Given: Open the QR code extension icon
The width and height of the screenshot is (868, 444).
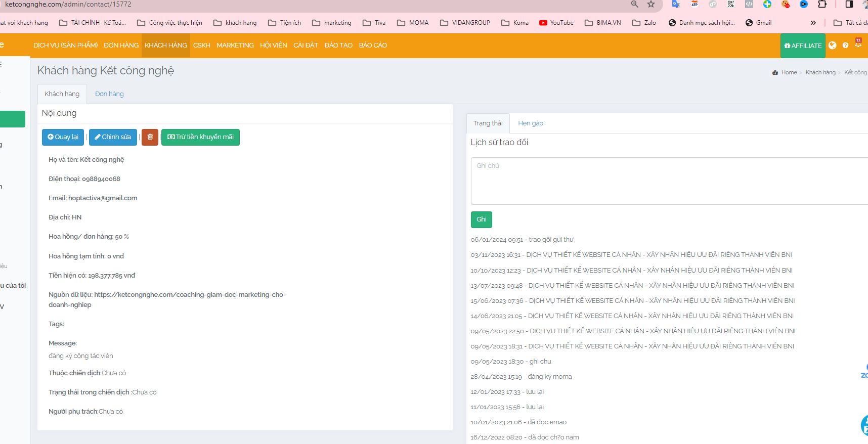Looking at the screenshot, I should point(731,5).
